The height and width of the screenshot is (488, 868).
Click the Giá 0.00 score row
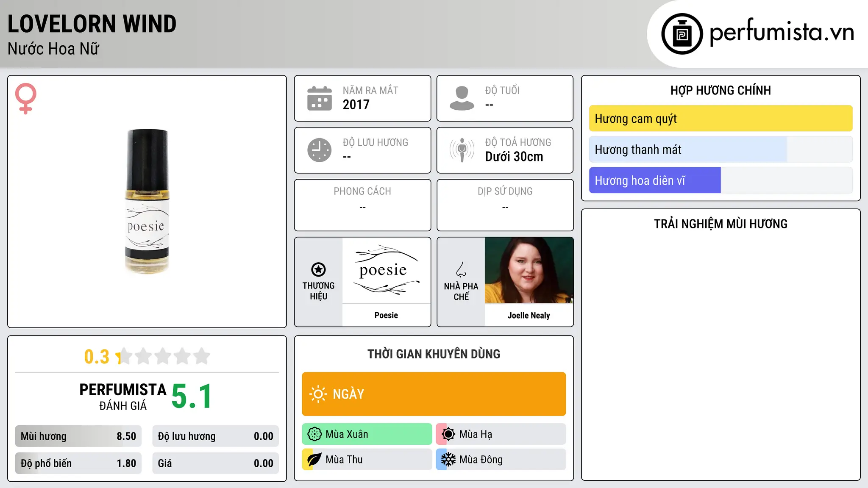(216, 463)
